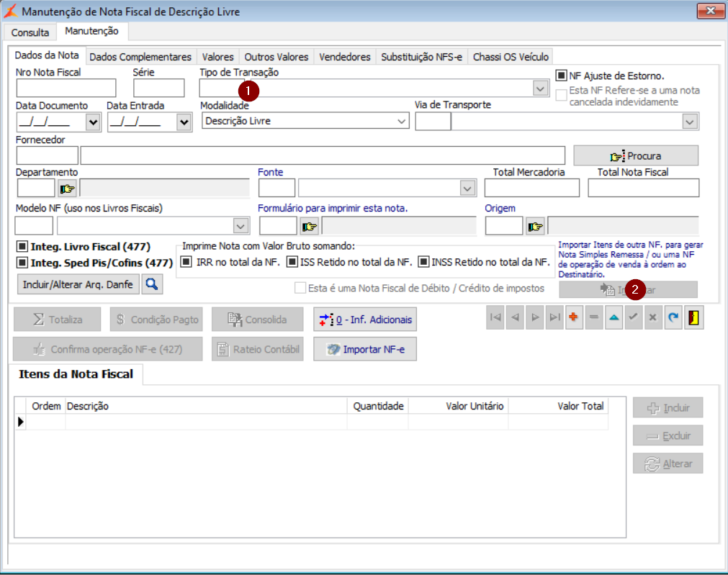Switch to the Consulta tab
This screenshot has height=575, width=728.
30,32
